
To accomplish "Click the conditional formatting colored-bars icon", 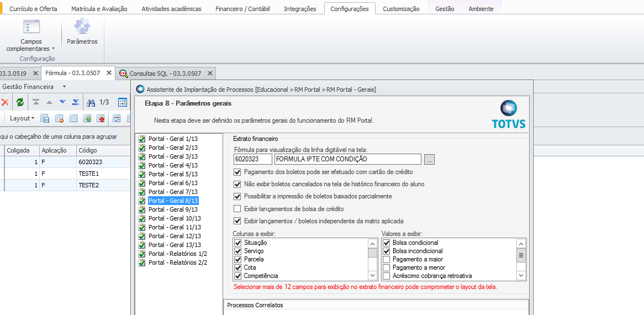I will (x=117, y=118).
